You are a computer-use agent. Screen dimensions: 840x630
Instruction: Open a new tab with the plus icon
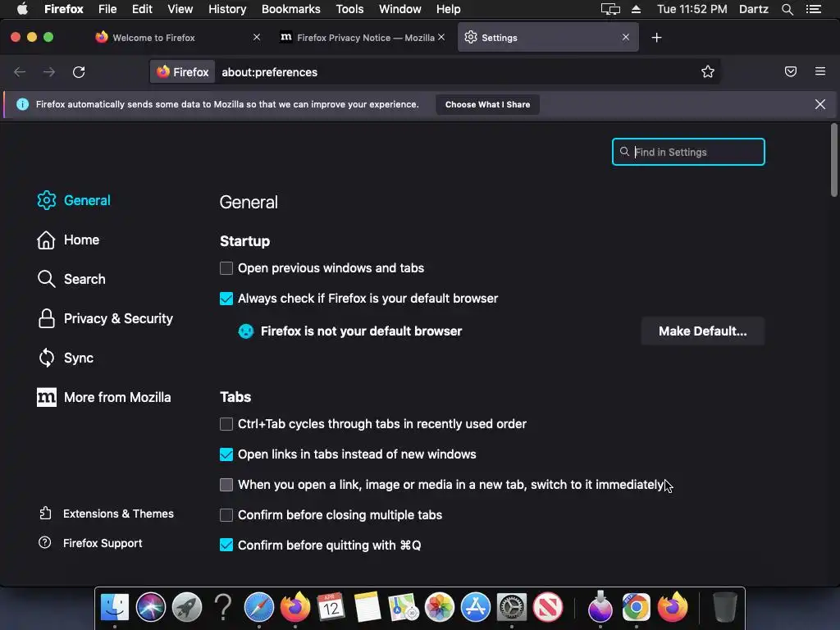coord(656,38)
